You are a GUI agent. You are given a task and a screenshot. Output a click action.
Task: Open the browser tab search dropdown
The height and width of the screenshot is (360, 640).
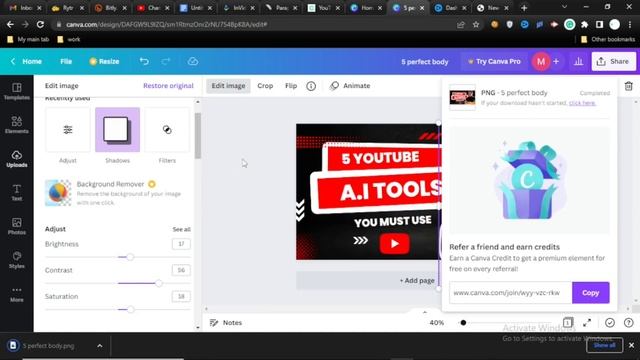pos(564,7)
